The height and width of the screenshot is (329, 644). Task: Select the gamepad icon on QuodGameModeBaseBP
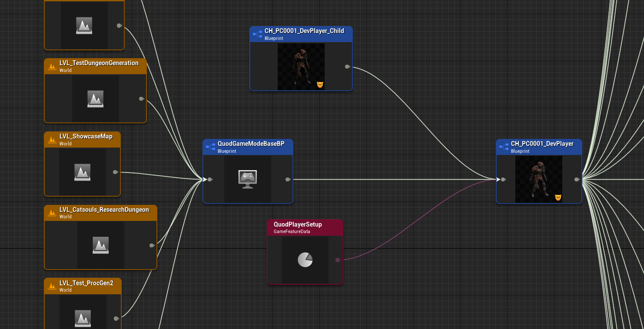click(248, 179)
